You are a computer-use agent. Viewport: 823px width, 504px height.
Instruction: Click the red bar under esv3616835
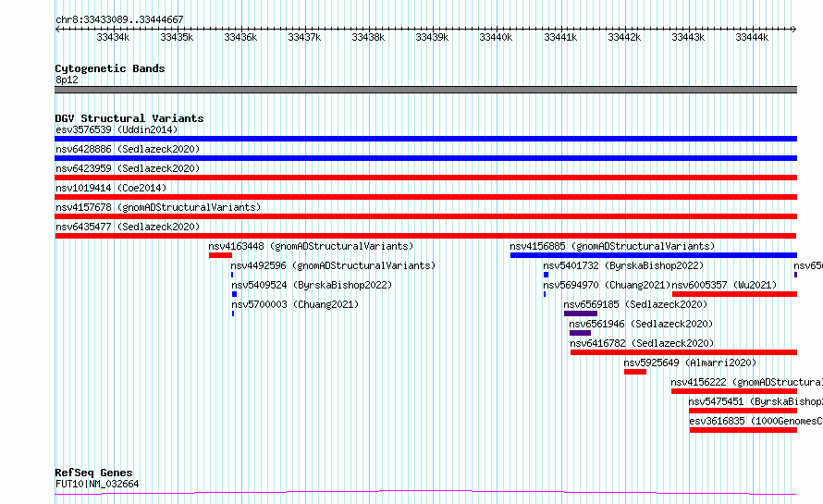coord(743,430)
